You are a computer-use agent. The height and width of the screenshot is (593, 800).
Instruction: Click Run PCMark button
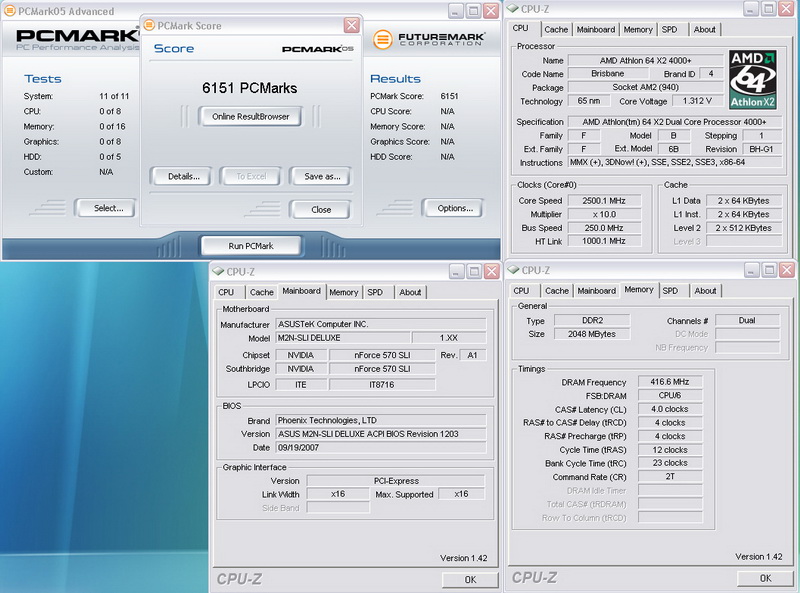[251, 246]
